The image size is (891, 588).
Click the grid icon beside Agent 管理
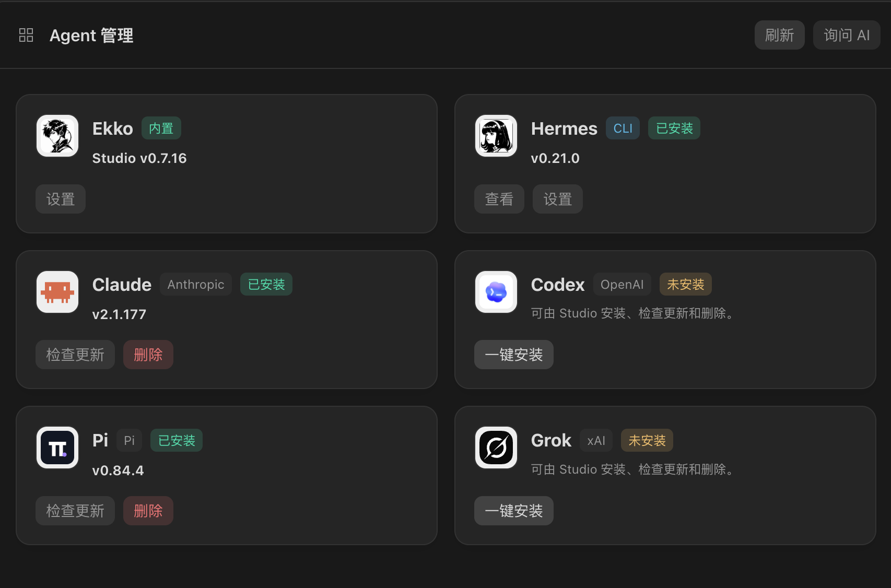point(26,35)
